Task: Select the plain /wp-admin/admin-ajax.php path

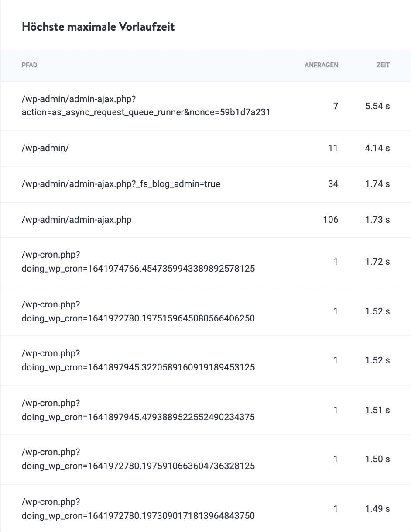Action: tap(76, 219)
